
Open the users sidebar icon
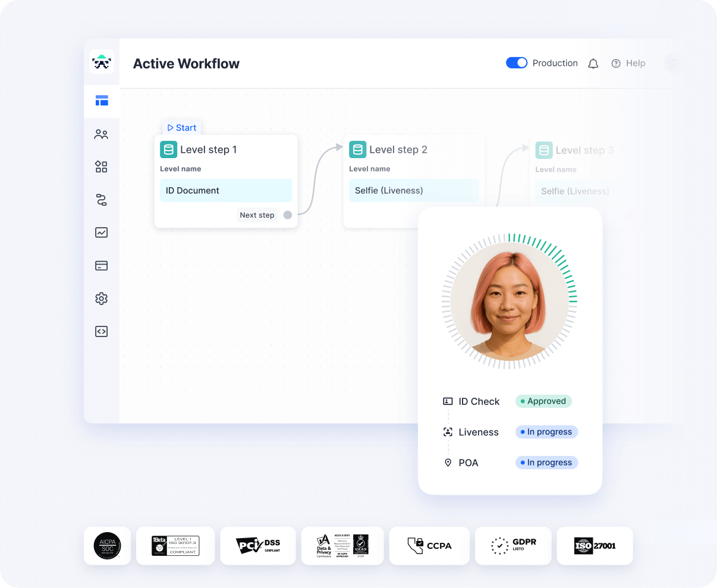tap(102, 134)
